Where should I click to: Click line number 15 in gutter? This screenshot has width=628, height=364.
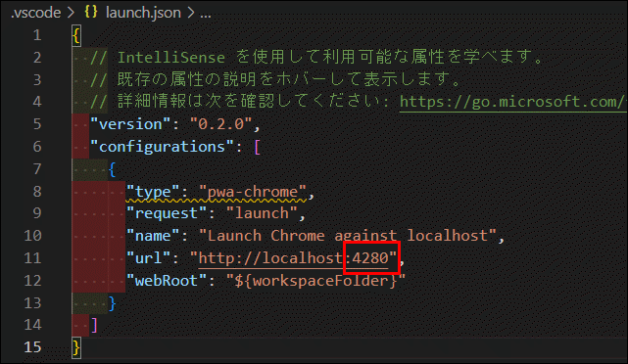pos(32,347)
